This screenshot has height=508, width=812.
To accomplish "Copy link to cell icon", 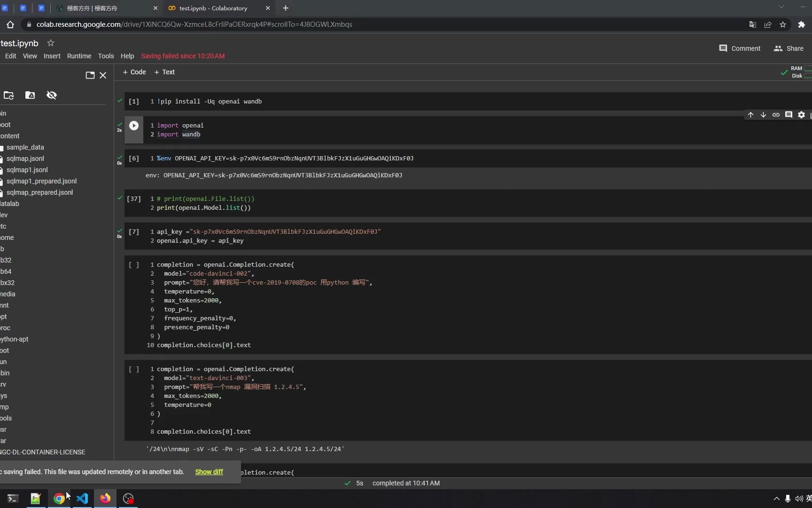I will point(776,115).
